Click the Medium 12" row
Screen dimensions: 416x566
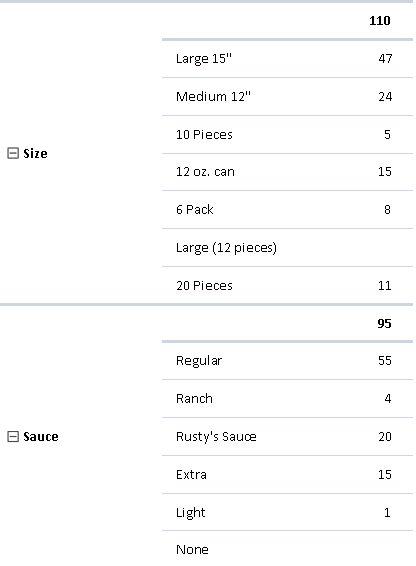tap(287, 96)
